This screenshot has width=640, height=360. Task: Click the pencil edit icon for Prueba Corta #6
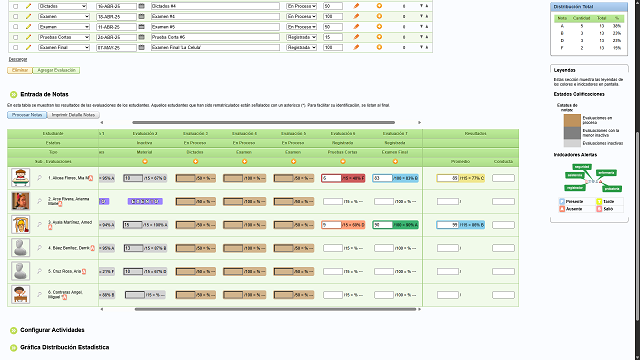28,37
